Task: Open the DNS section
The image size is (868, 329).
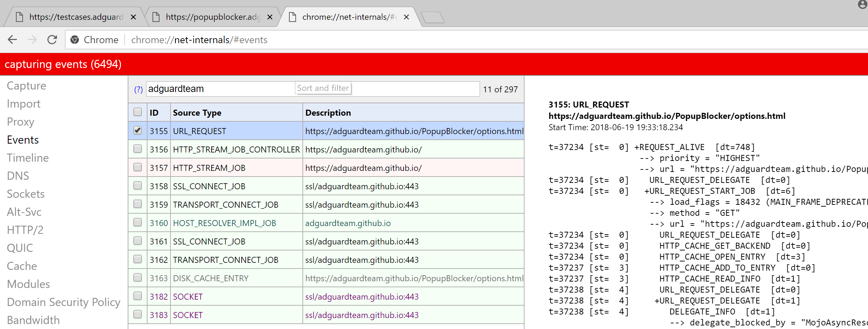Action: pos(18,175)
